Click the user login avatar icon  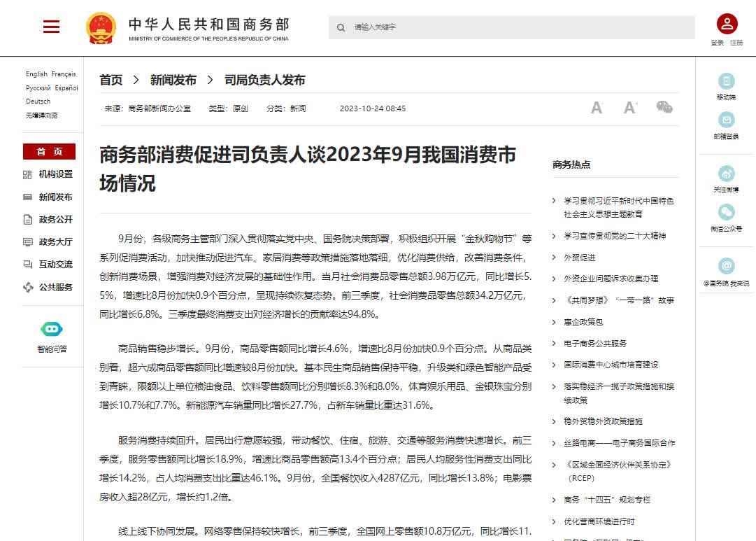pos(727,24)
